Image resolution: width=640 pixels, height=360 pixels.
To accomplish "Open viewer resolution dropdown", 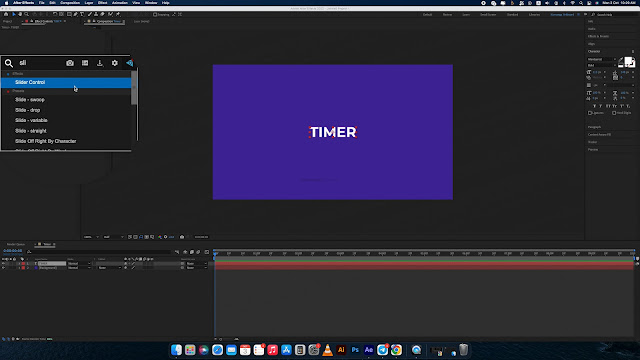I will (113, 237).
